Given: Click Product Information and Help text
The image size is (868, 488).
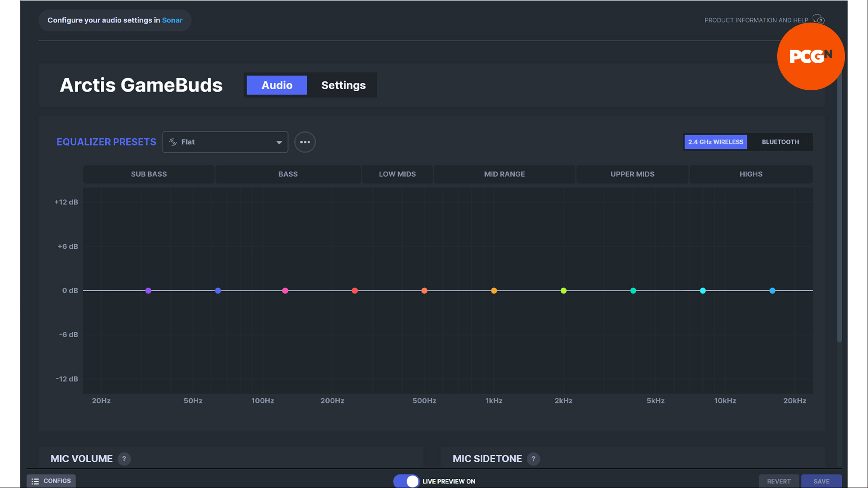Looking at the screenshot, I should click(x=756, y=20).
